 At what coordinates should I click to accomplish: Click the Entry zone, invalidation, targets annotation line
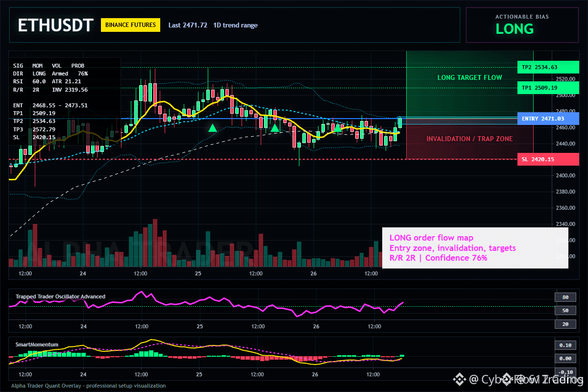pos(452,248)
